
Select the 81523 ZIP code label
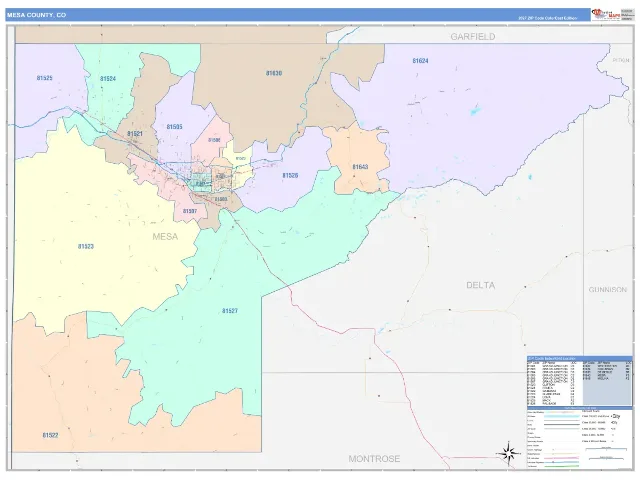click(x=86, y=246)
